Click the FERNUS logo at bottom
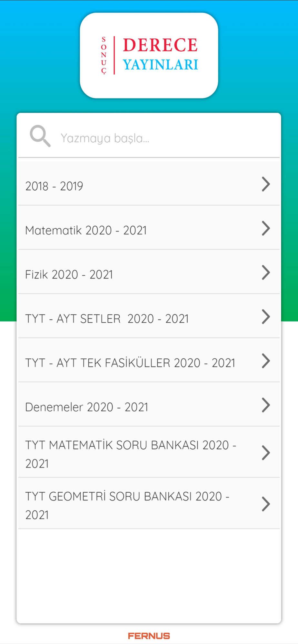 [149, 636]
